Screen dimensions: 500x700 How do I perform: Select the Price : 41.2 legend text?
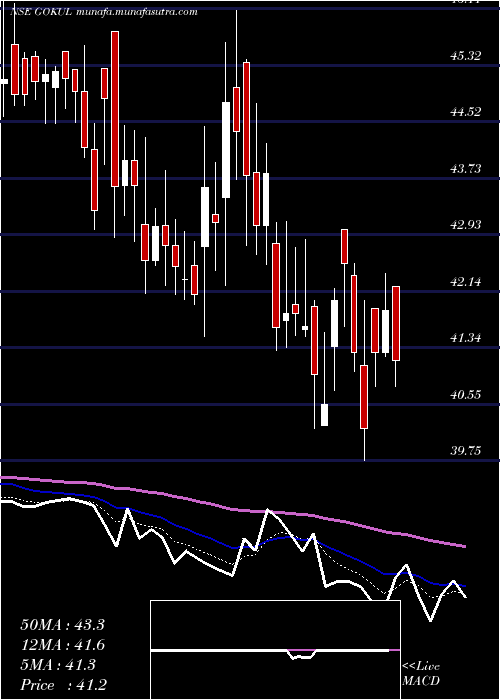point(63,685)
